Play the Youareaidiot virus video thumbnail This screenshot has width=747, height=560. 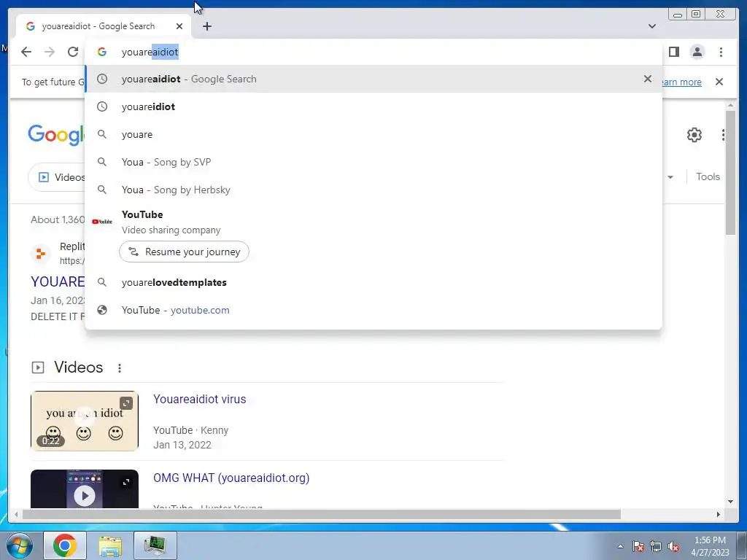pos(85,421)
